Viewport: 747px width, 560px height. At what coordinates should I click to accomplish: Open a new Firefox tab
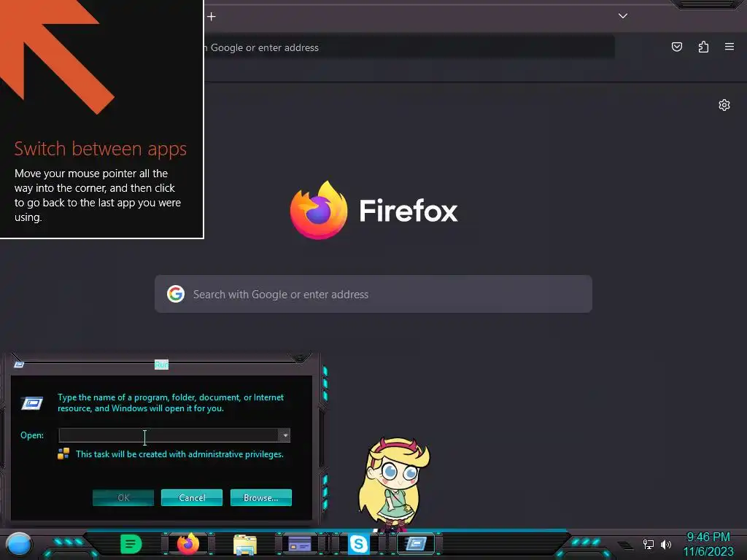click(212, 17)
